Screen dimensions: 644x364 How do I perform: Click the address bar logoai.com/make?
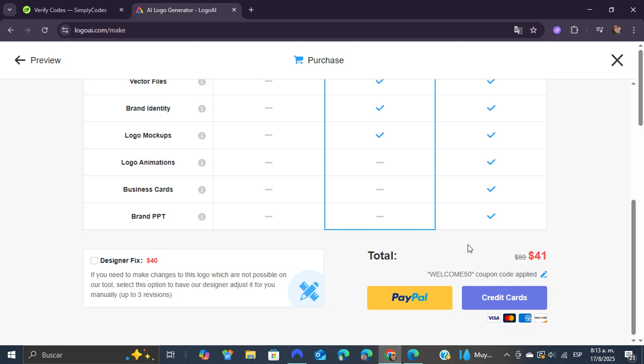click(100, 30)
